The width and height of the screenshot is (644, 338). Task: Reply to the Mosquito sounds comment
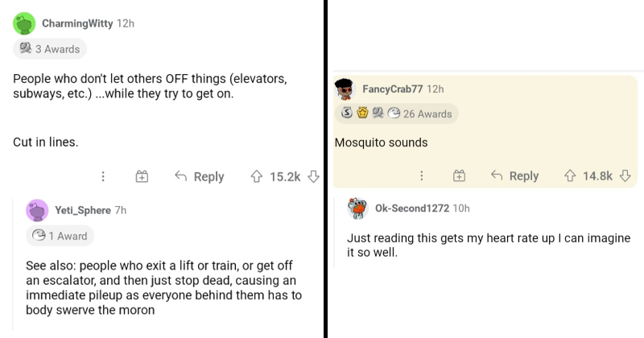(515, 176)
